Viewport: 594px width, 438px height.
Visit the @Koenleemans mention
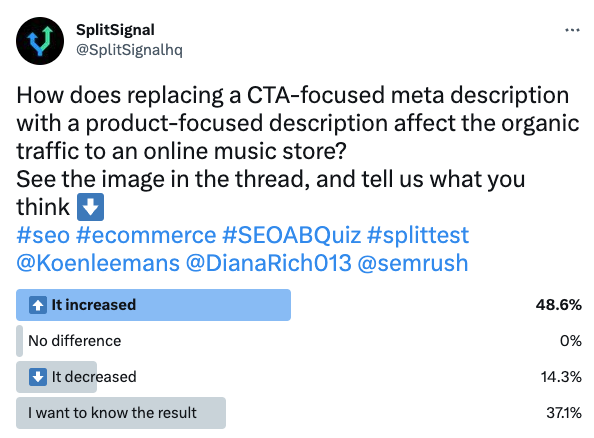[x=98, y=263]
